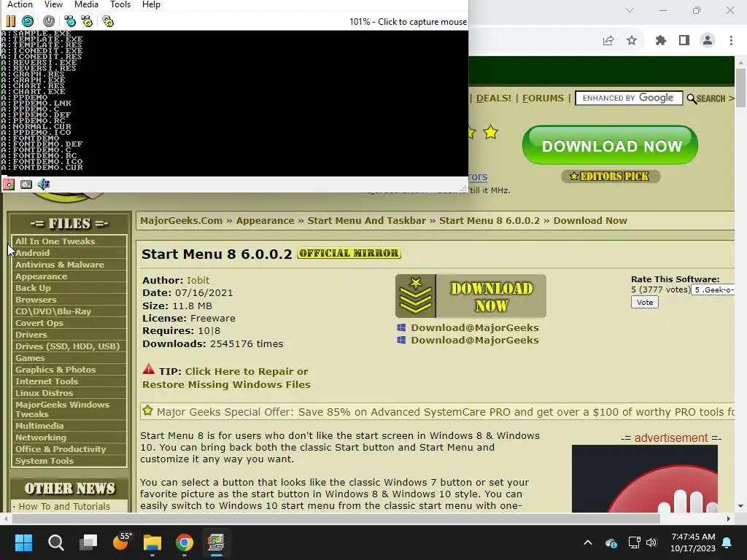Viewport: 747px width, 560px height.
Task: Open the Media menu
Action: click(86, 5)
